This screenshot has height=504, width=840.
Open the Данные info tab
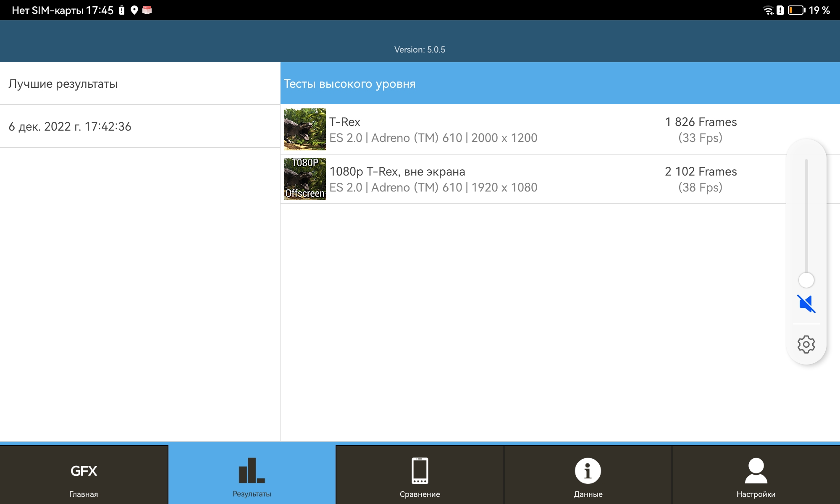tap(588, 475)
